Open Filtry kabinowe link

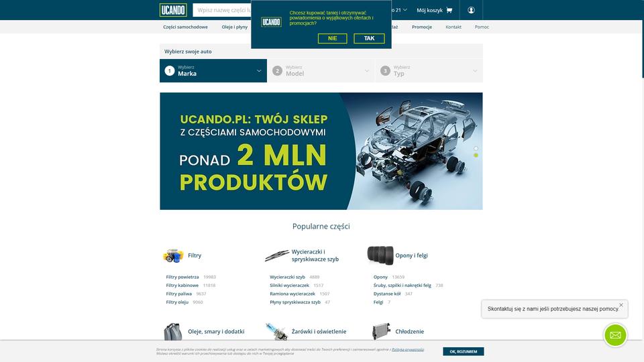coord(182,286)
